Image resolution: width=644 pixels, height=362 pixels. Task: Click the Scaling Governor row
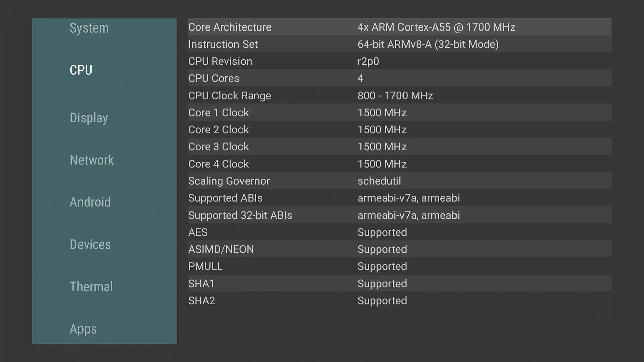coord(399,181)
